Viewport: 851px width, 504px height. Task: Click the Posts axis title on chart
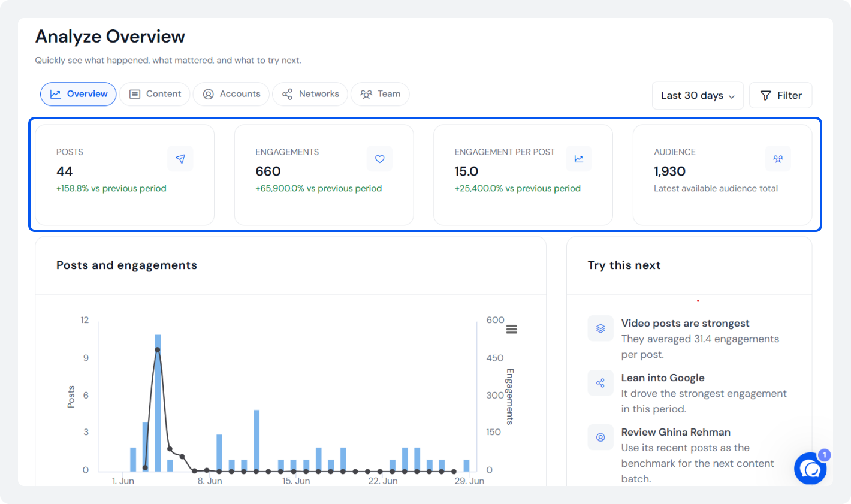(71, 397)
